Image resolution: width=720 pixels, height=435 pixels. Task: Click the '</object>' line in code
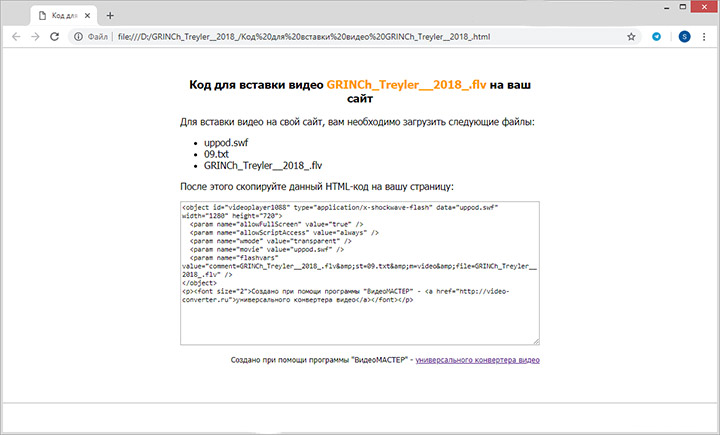click(x=199, y=283)
